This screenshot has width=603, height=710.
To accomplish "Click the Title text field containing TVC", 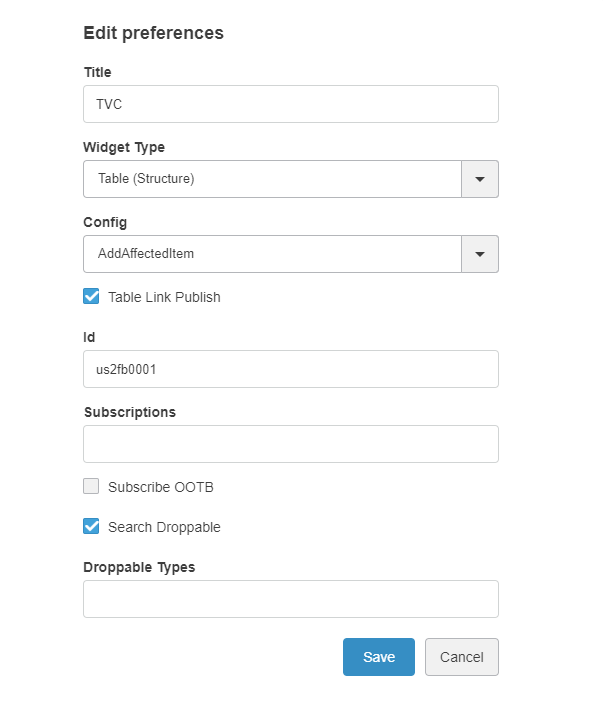I will (x=290, y=104).
